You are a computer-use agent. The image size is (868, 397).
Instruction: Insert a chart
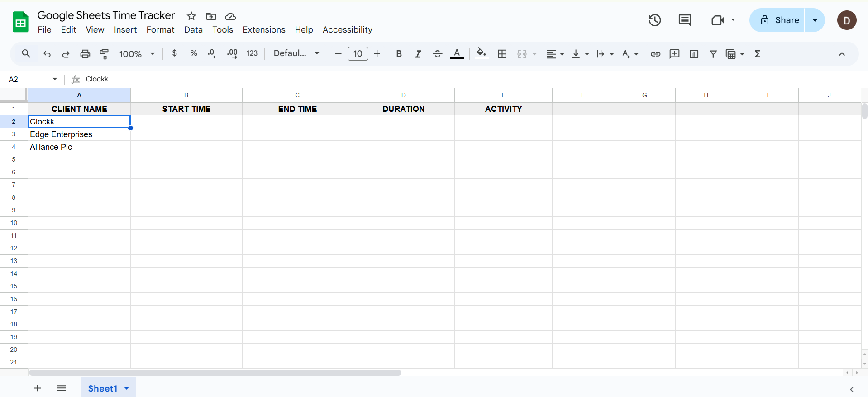[694, 54]
